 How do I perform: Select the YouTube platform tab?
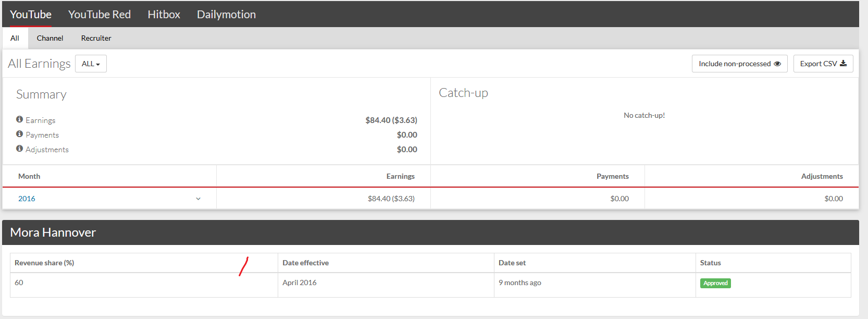[x=30, y=15]
